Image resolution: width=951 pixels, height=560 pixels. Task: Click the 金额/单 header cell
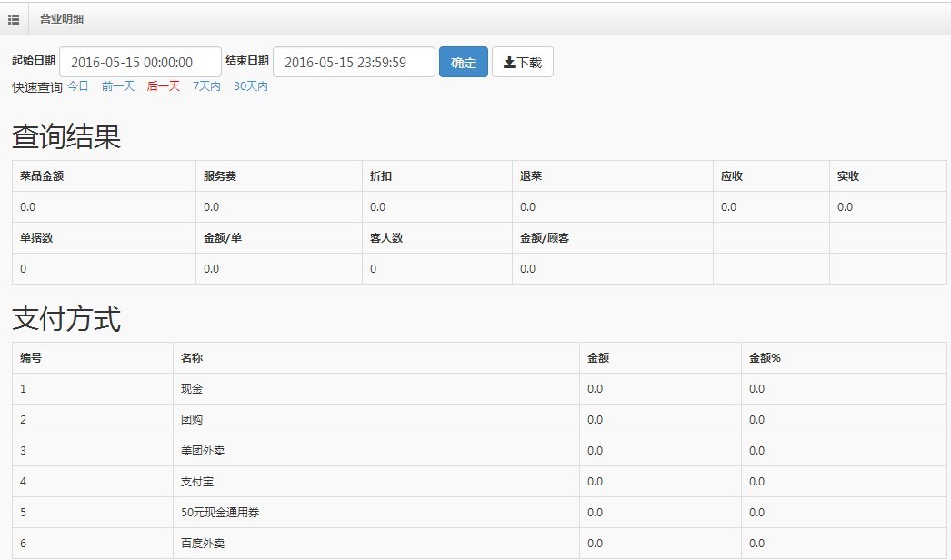pyautogui.click(x=223, y=238)
